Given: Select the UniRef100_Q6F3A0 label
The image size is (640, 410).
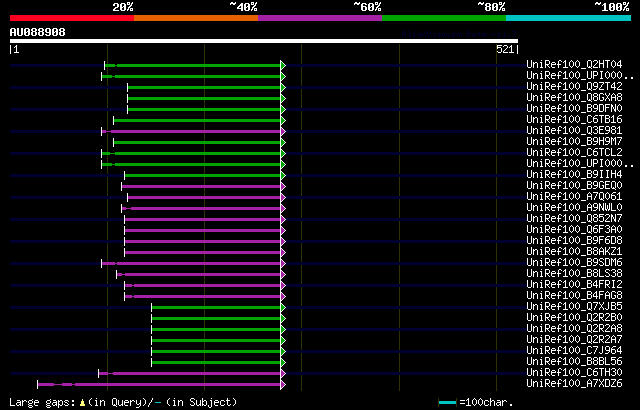Looking at the screenshot, I should (574, 230).
